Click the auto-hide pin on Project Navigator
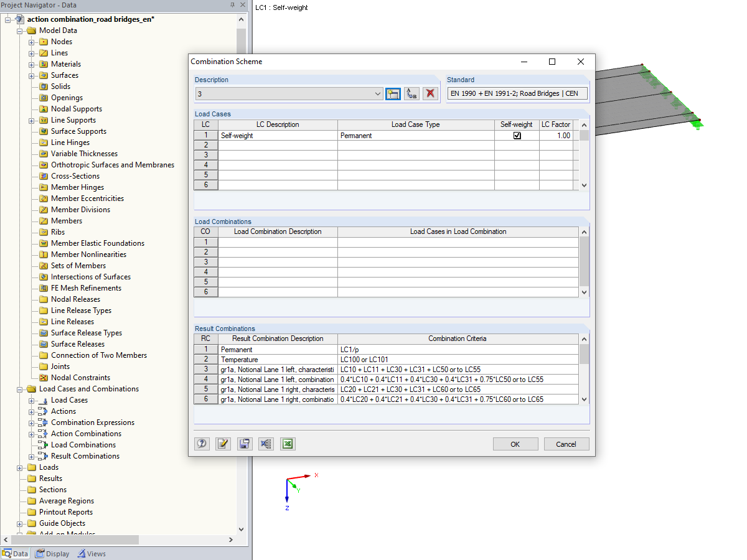747x560 pixels. pos(233,5)
